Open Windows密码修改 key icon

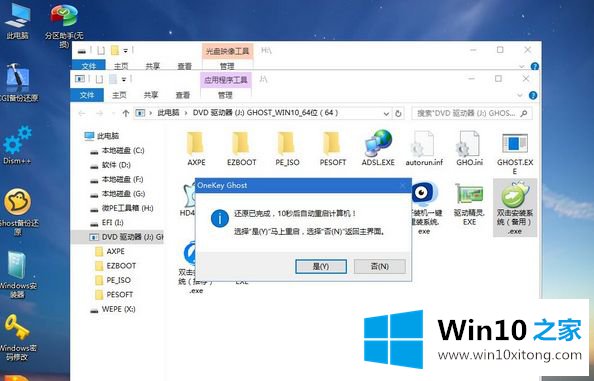point(17,337)
